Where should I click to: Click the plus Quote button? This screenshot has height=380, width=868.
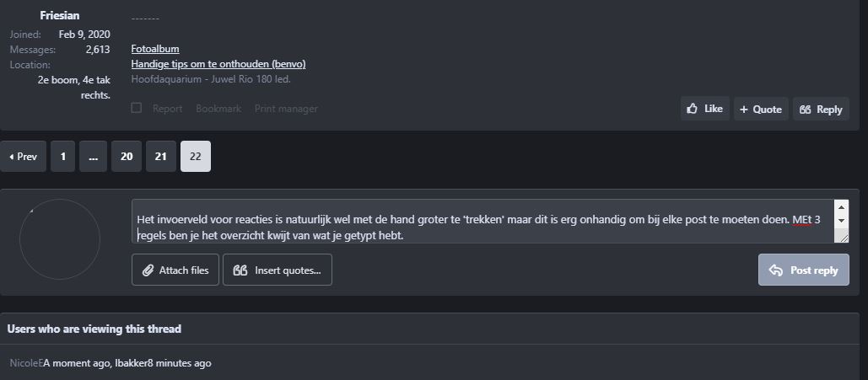pos(760,109)
